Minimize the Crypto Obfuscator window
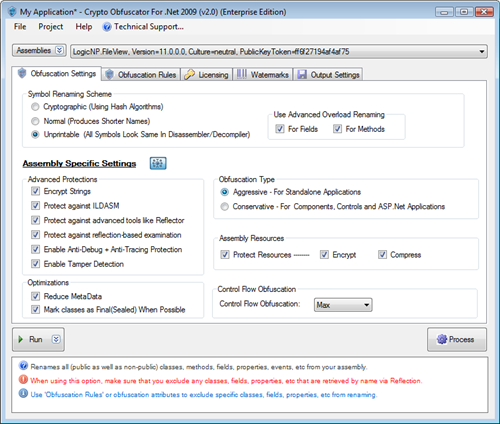The image size is (500, 424). (444, 12)
